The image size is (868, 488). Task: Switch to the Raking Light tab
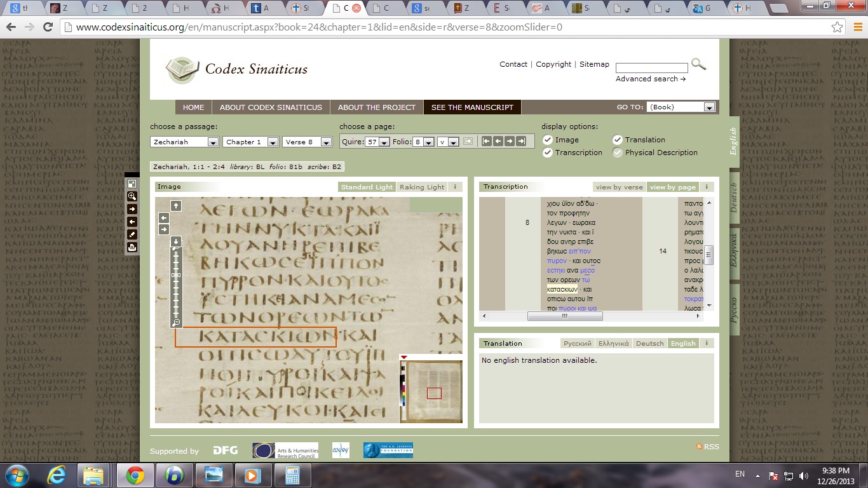pyautogui.click(x=421, y=187)
